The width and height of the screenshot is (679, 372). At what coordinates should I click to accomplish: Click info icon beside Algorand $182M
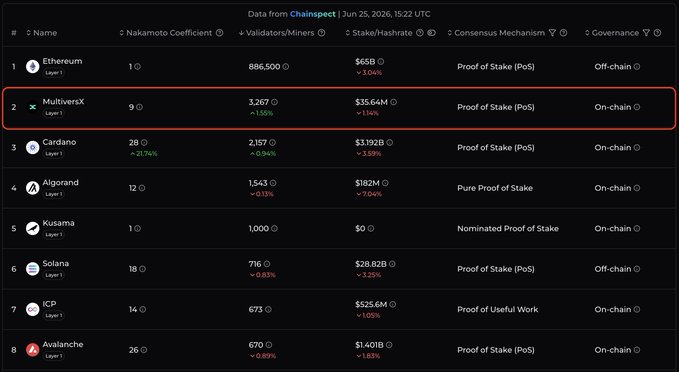point(385,183)
